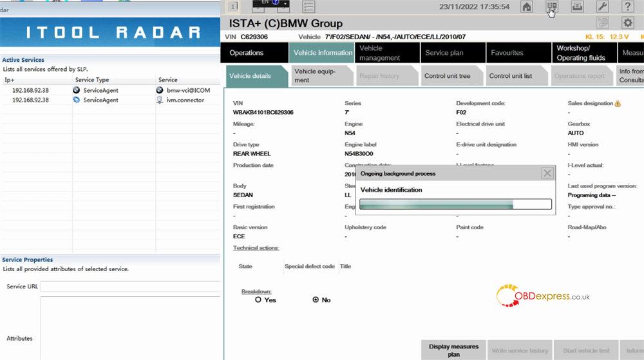
Task: Click the Start vehicle test button
Action: pos(586,350)
